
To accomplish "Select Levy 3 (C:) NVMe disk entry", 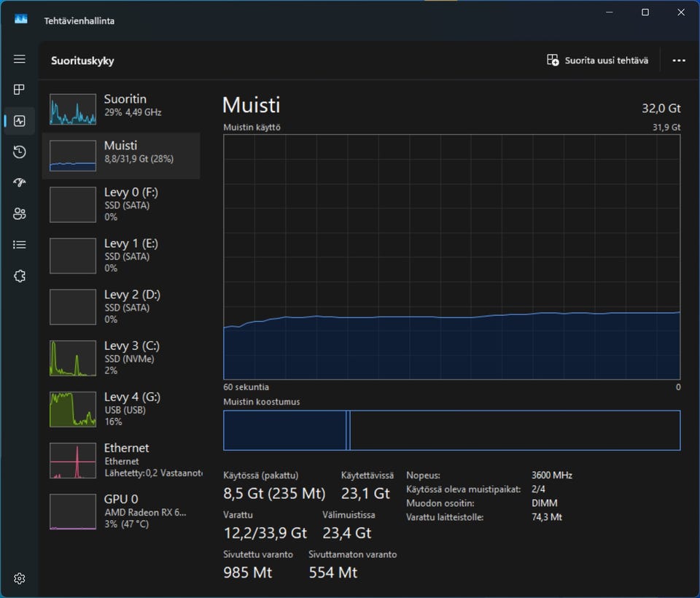I will 121,357.
